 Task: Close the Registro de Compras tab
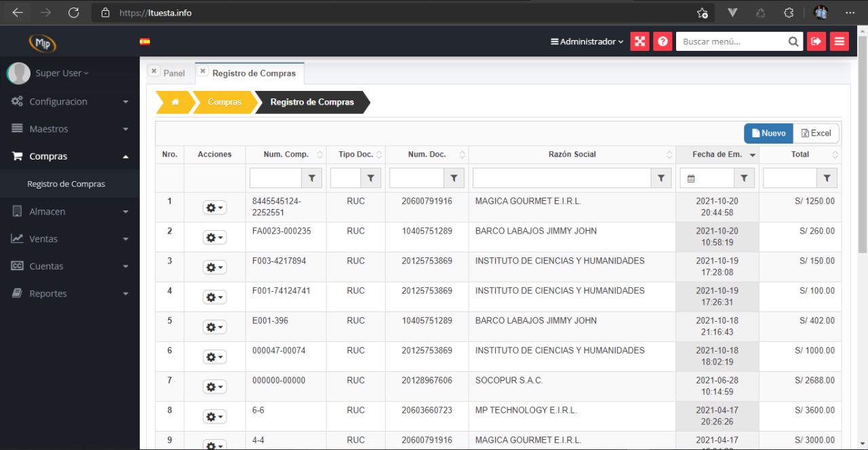(203, 71)
